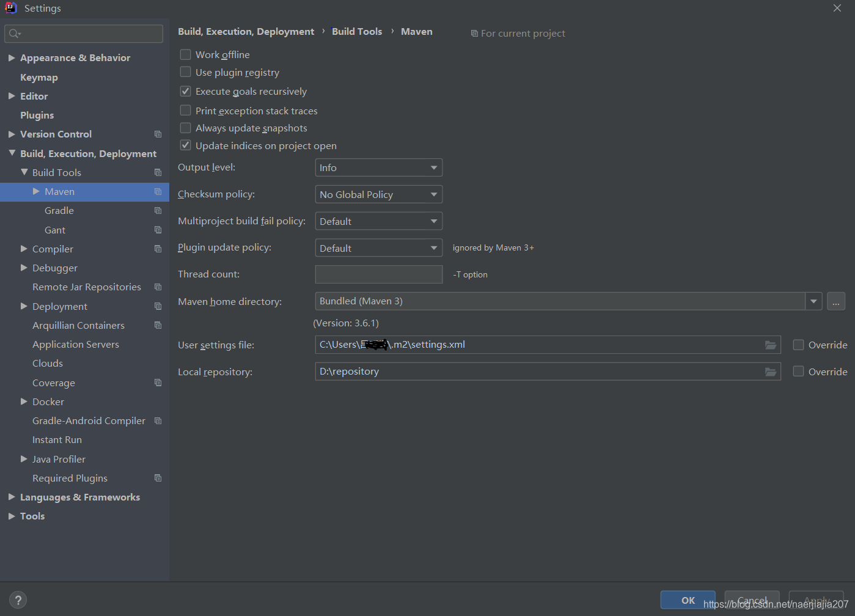Click the For current project indicator icon
855x616 pixels.
(x=474, y=34)
